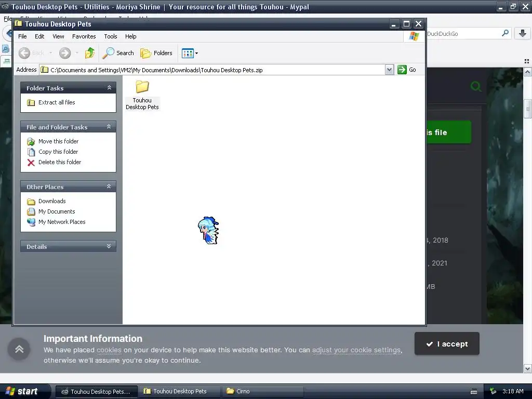This screenshot has height=399, width=532.
Task: Expand the Details panel
Action: click(x=109, y=246)
